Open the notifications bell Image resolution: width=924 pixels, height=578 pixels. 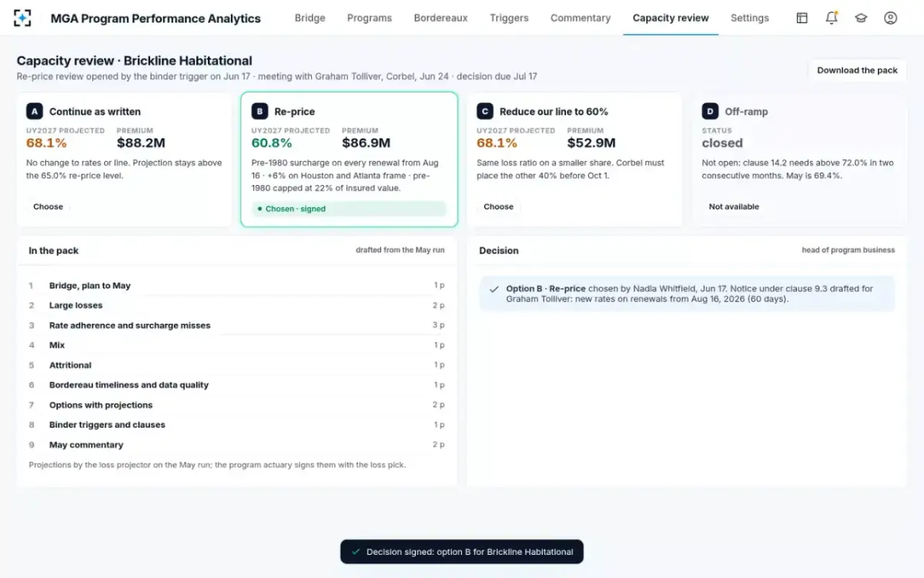point(832,18)
